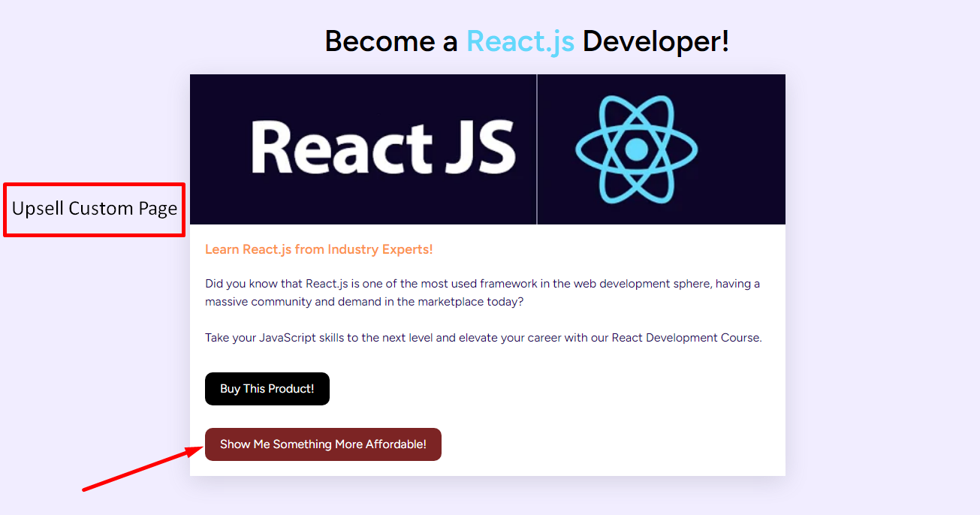The image size is (980, 515).
Task: Click the Buy This Product! button
Action: tap(267, 389)
